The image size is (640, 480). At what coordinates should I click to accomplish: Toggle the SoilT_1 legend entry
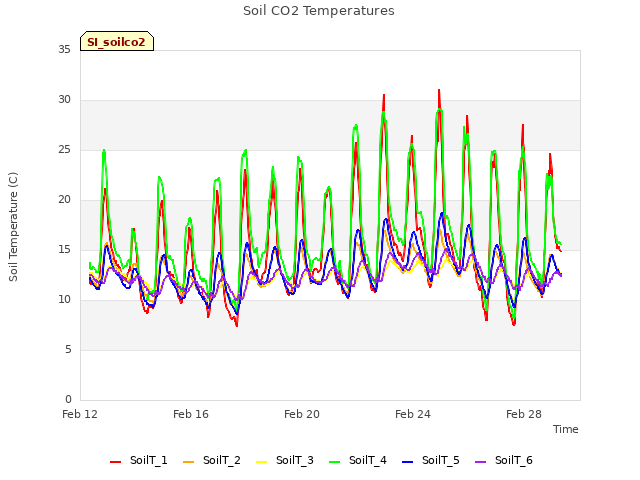[139, 460]
